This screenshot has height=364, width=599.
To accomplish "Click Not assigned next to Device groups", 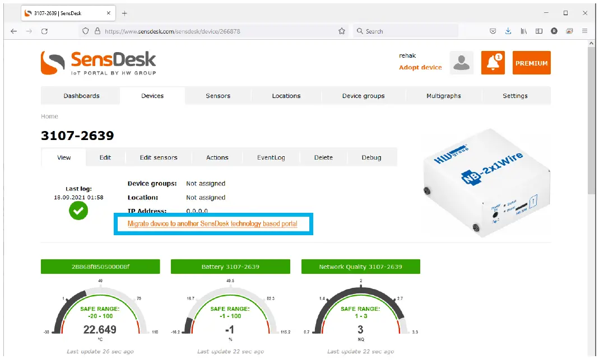I will point(206,184).
